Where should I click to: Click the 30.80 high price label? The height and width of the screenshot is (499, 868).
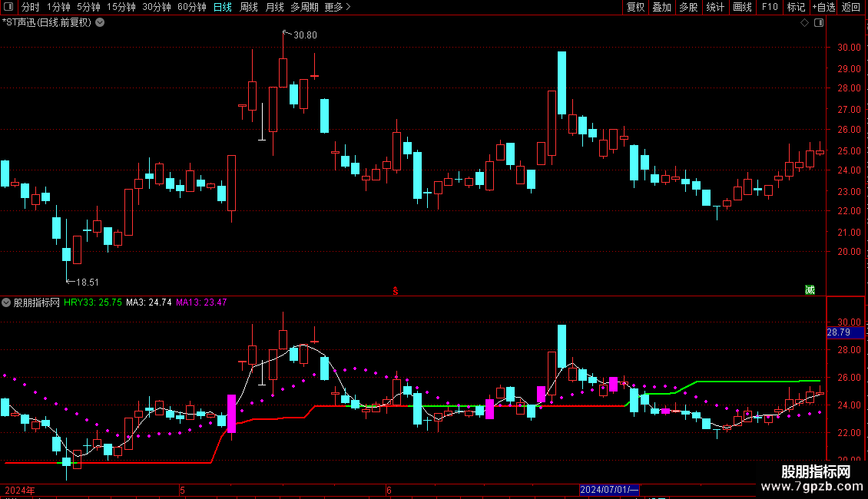pyautogui.click(x=305, y=35)
